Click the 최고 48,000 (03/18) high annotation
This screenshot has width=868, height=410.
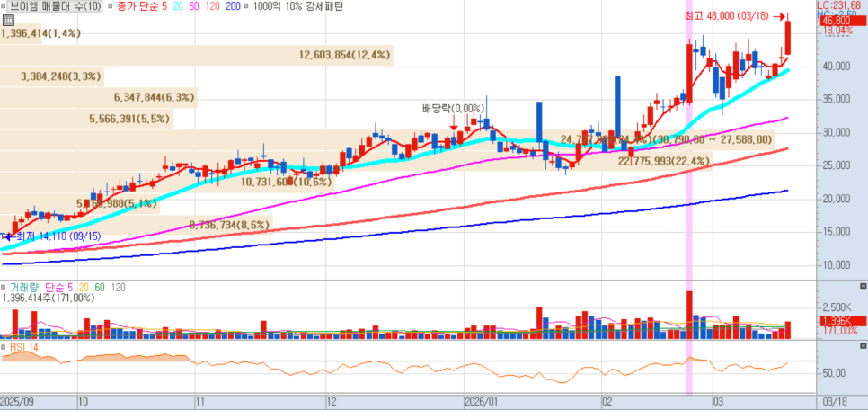coord(726,16)
